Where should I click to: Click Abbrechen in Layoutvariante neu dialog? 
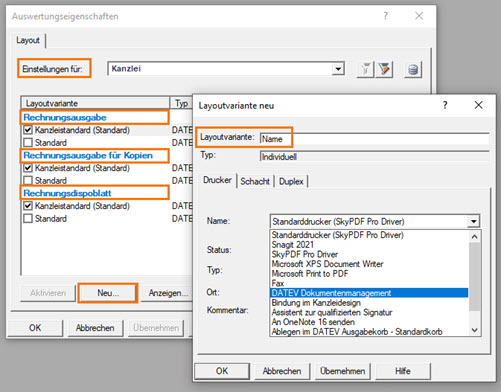pos(282,371)
